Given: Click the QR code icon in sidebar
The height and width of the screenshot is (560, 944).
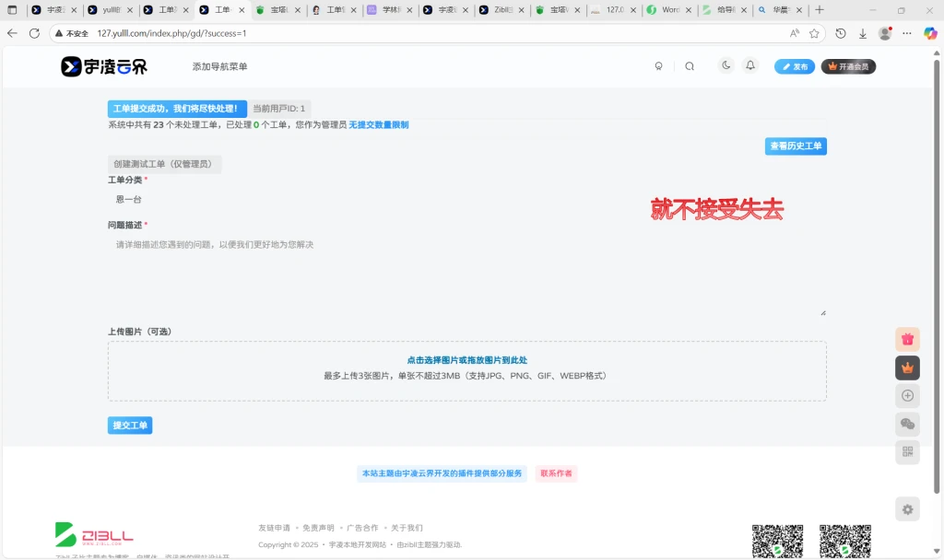Looking at the screenshot, I should coord(907,451).
